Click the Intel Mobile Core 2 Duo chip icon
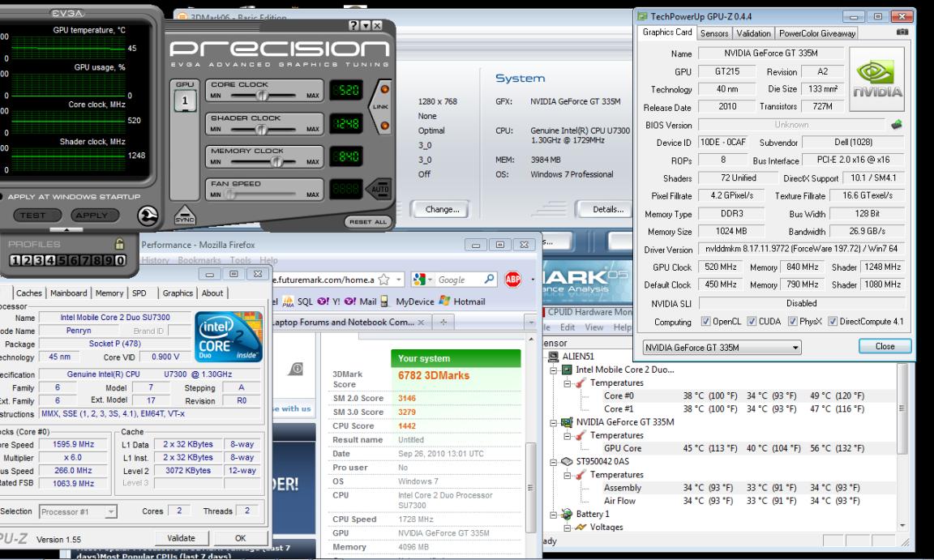The width and height of the screenshot is (934, 560). coord(567,370)
